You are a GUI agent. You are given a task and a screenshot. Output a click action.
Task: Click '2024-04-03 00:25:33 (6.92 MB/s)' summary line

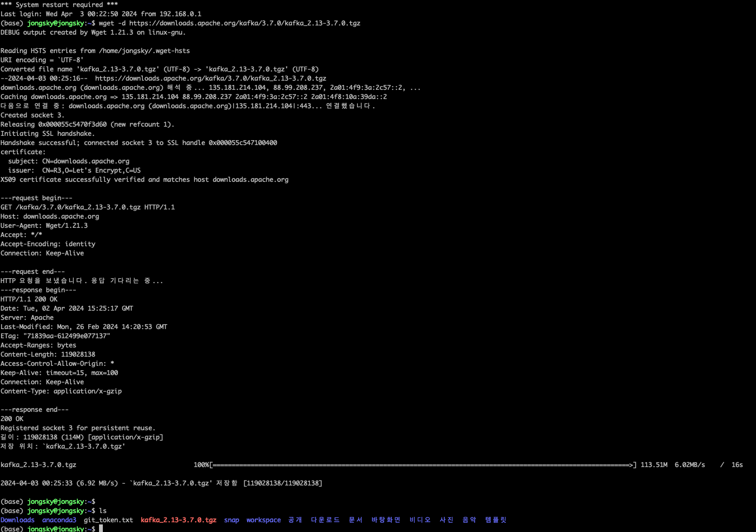click(161, 483)
